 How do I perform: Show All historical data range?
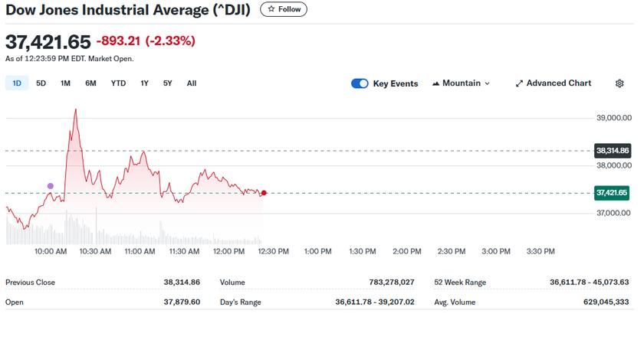(192, 83)
